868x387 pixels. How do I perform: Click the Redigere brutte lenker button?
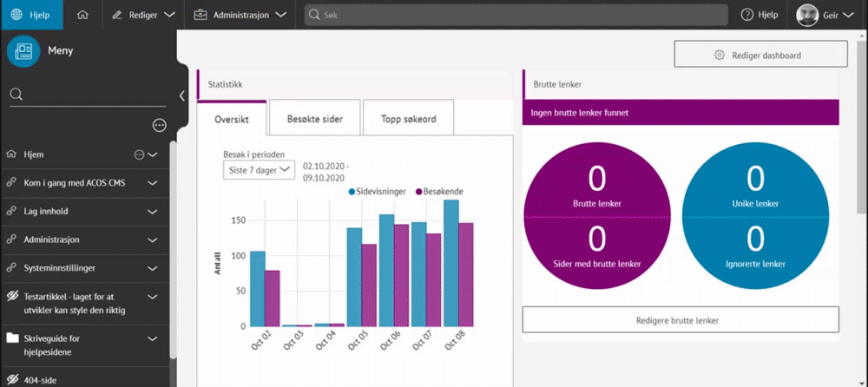[x=681, y=319]
